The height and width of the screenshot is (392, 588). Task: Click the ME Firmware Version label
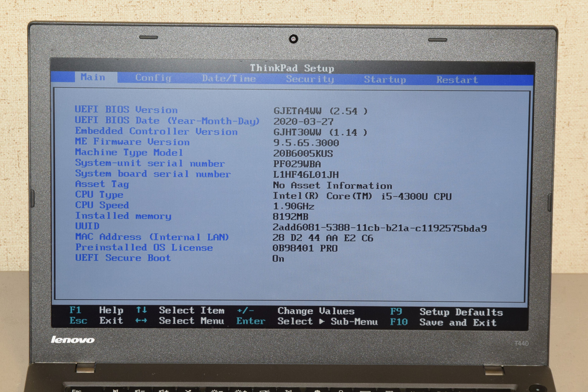pos(132,142)
